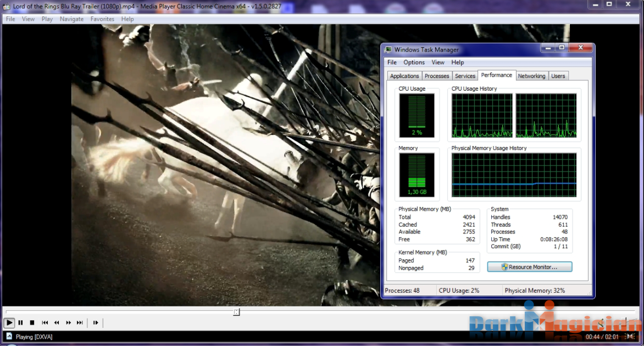Step forward one frame

click(96, 322)
